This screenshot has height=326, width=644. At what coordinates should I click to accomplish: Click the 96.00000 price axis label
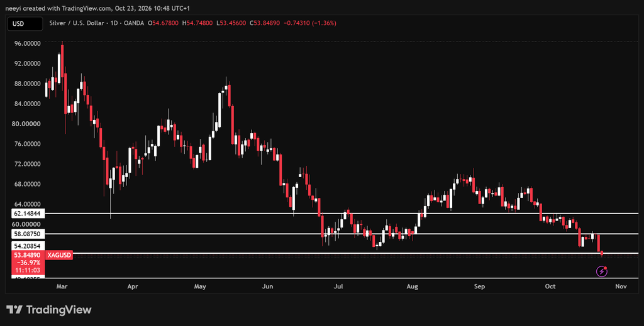pyautogui.click(x=26, y=43)
